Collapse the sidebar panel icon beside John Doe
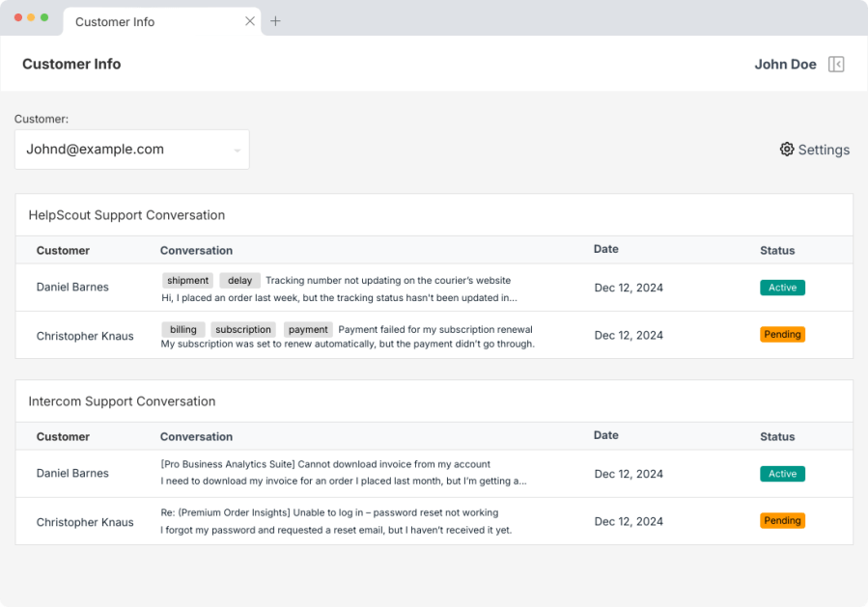Viewport: 868px width, 607px height. [836, 65]
